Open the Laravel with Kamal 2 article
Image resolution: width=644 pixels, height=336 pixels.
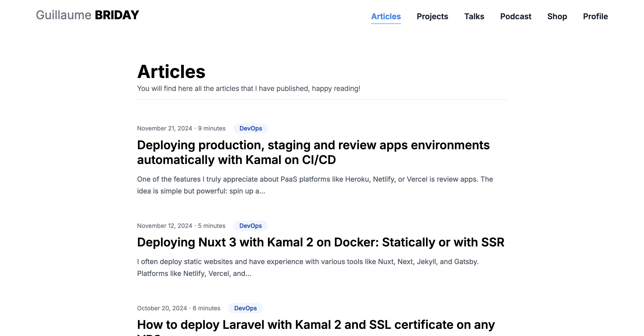316,325
